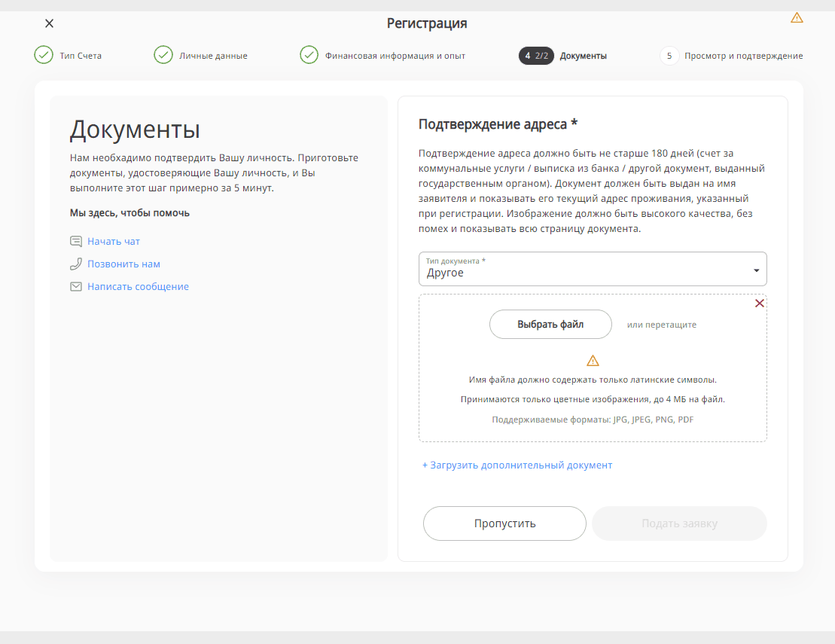835x644 pixels.
Task: Click the Поддерживаемые форматы line
Action: point(593,420)
